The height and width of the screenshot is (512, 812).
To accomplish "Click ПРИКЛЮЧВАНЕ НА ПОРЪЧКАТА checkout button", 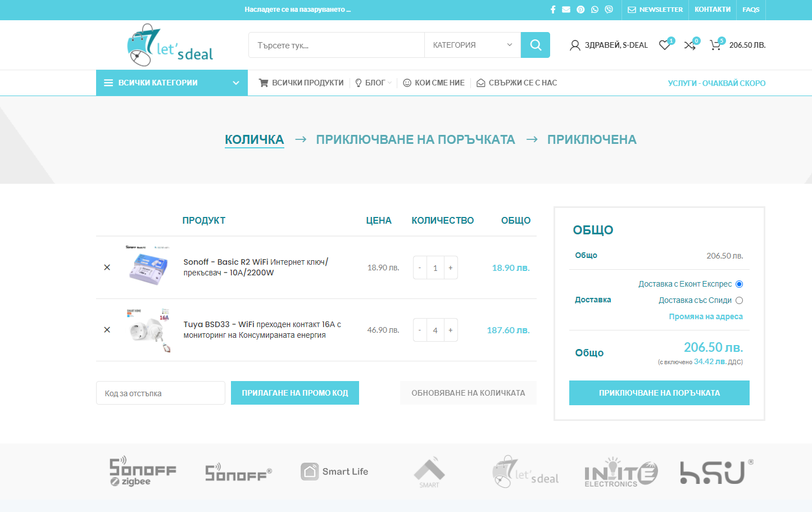I will [x=659, y=393].
